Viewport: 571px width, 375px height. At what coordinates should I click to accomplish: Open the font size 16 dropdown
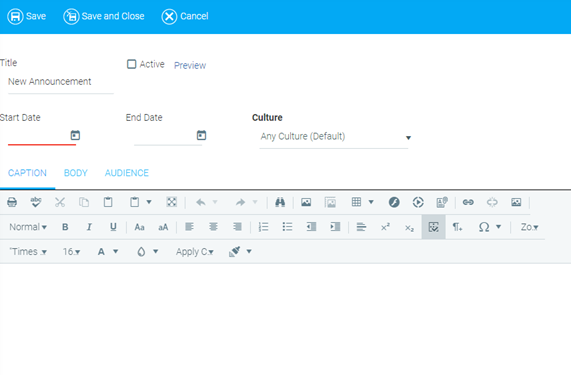tap(71, 252)
